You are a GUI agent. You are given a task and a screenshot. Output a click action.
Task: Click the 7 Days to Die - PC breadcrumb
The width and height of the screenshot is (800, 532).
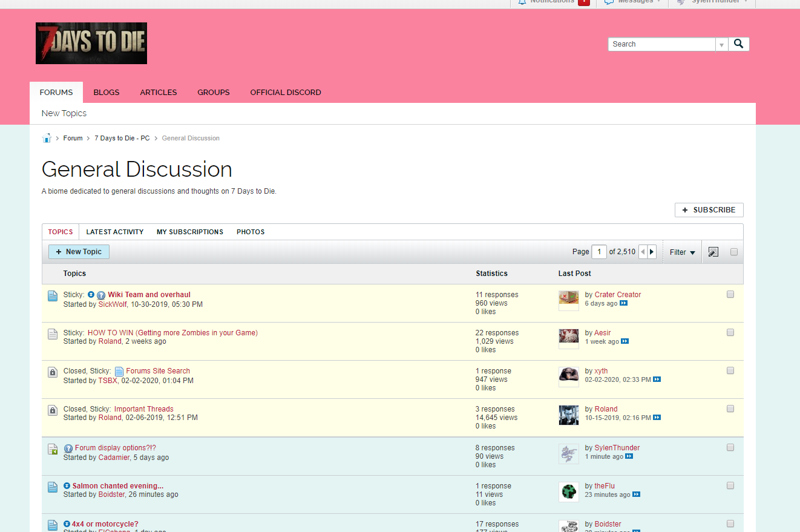tap(122, 138)
